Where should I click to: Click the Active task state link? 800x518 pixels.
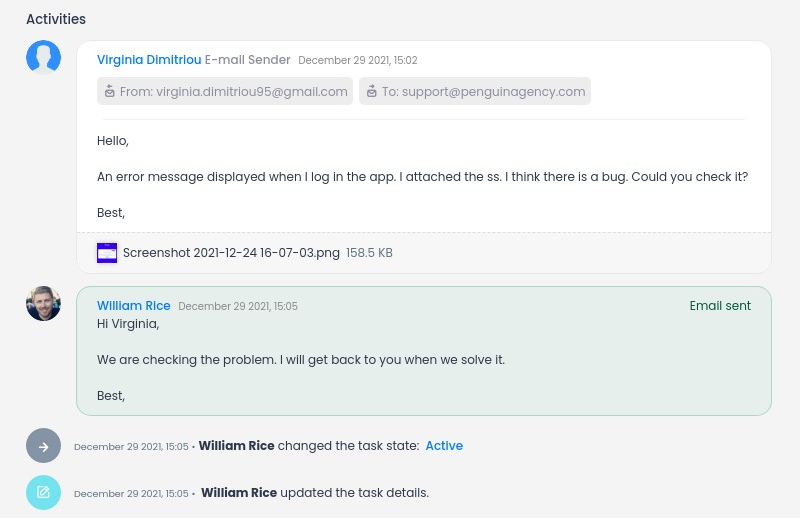[444, 446]
